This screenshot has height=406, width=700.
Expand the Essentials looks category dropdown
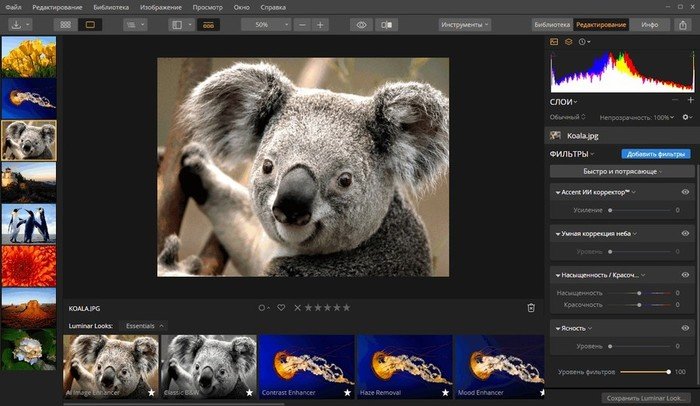(x=142, y=326)
